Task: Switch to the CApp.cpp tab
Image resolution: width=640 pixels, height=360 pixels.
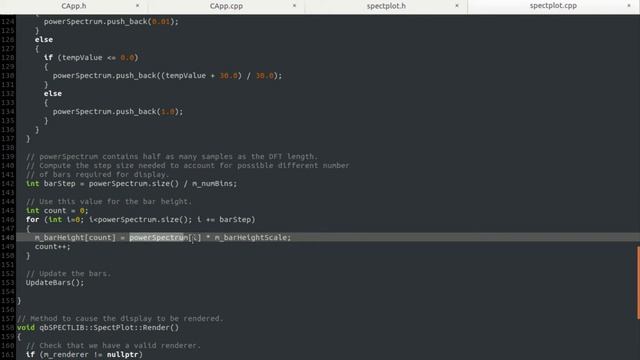Action: pos(226,6)
